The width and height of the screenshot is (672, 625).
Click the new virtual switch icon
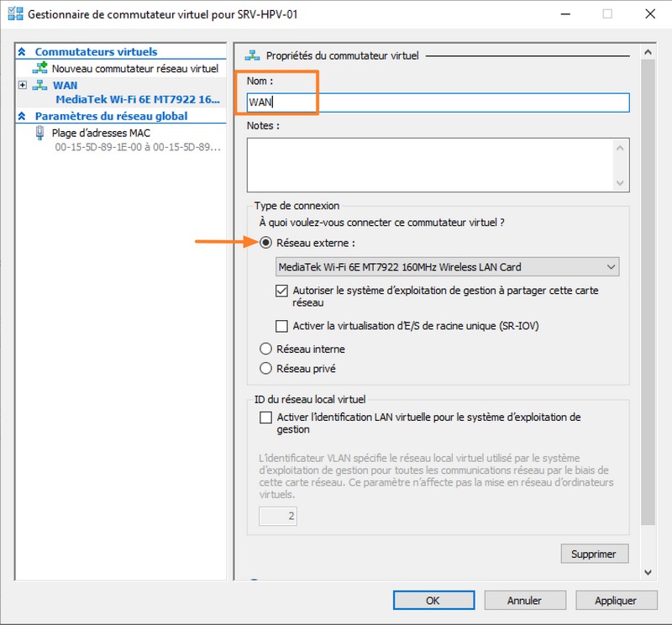(x=39, y=68)
